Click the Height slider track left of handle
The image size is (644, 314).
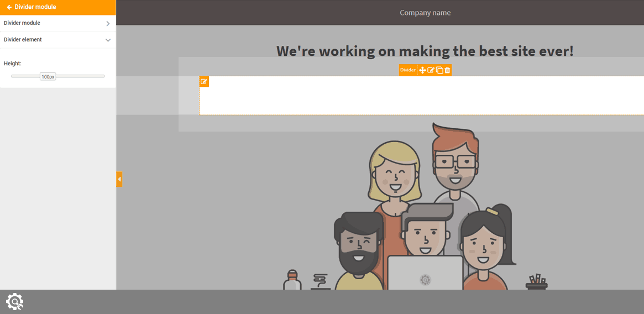click(x=25, y=76)
